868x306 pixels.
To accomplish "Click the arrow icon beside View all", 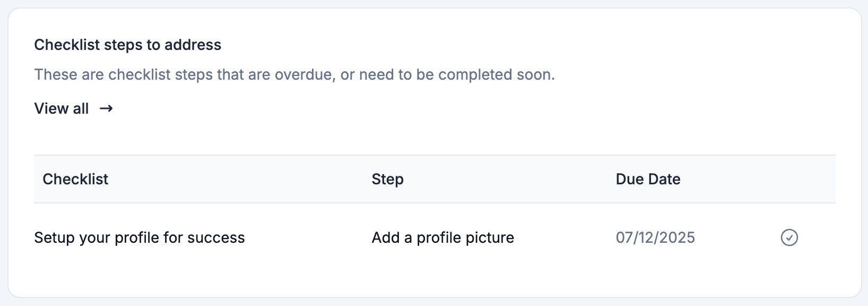I will click(x=106, y=108).
